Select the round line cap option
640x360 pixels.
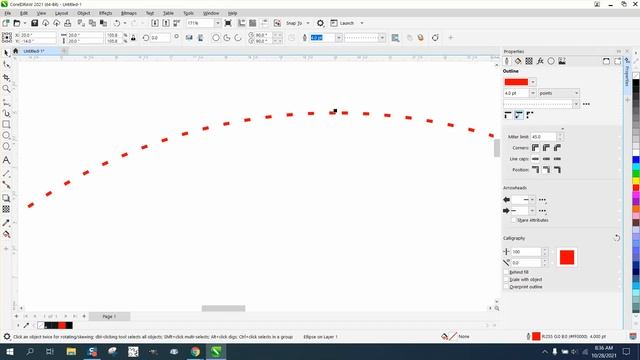click(x=546, y=159)
